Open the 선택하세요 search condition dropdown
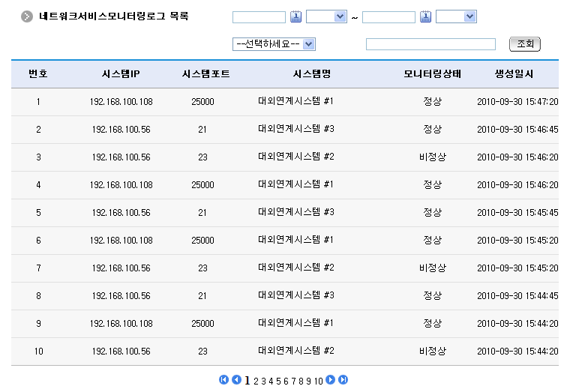This screenshot has height=392, width=573. click(x=274, y=44)
